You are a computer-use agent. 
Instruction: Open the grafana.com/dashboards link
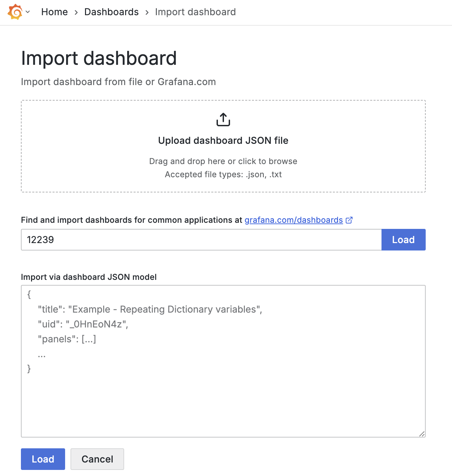(x=294, y=220)
